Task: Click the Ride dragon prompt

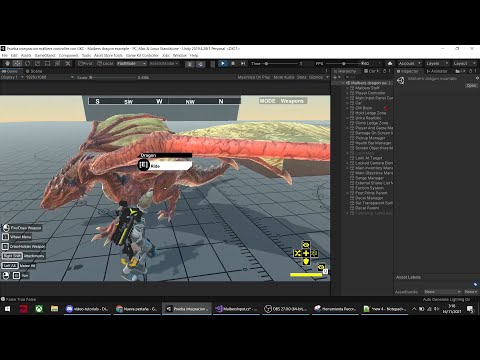Action: point(165,165)
